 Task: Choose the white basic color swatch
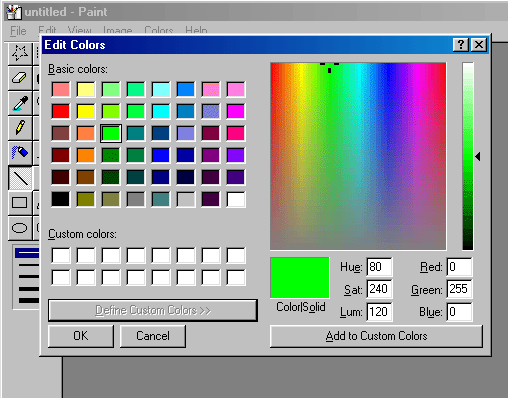(236, 199)
